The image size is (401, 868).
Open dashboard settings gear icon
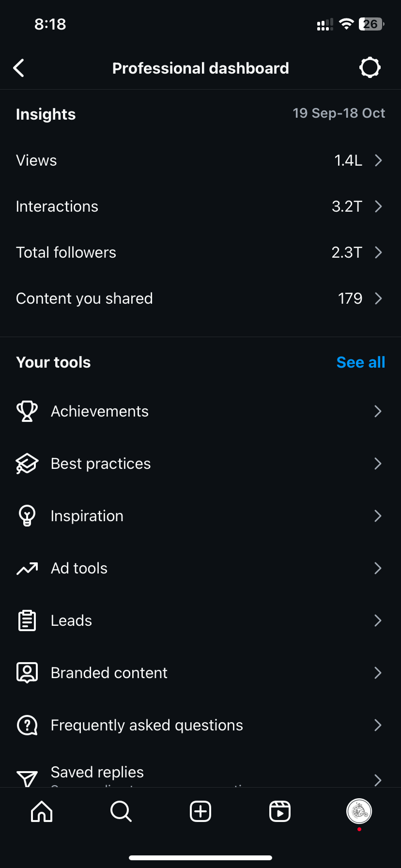pos(370,68)
